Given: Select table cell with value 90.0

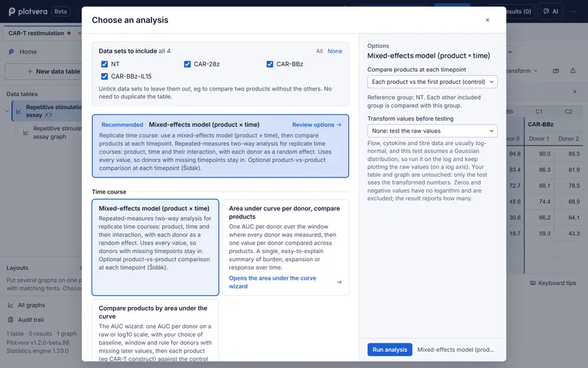Looking at the screenshot, I should pyautogui.click(x=539, y=154).
